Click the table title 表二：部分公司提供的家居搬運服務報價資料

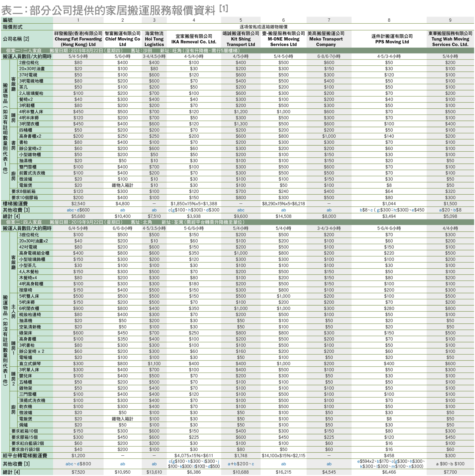(108, 10)
